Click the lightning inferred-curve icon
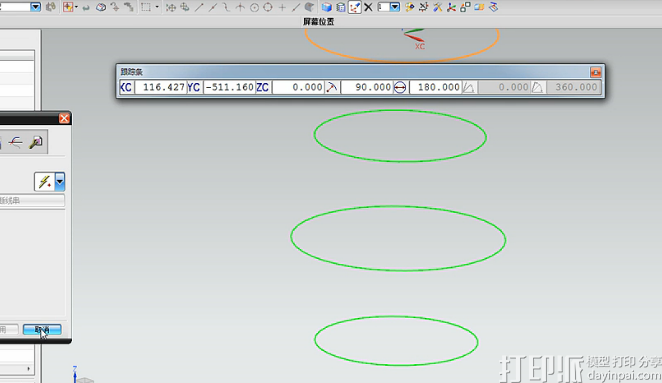The height and width of the screenshot is (383, 662). tap(44, 182)
